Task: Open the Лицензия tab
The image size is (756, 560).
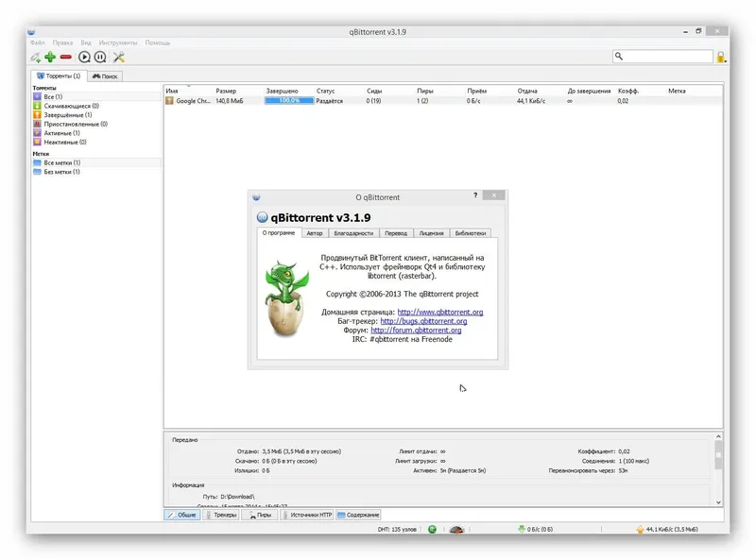Action: (x=431, y=233)
